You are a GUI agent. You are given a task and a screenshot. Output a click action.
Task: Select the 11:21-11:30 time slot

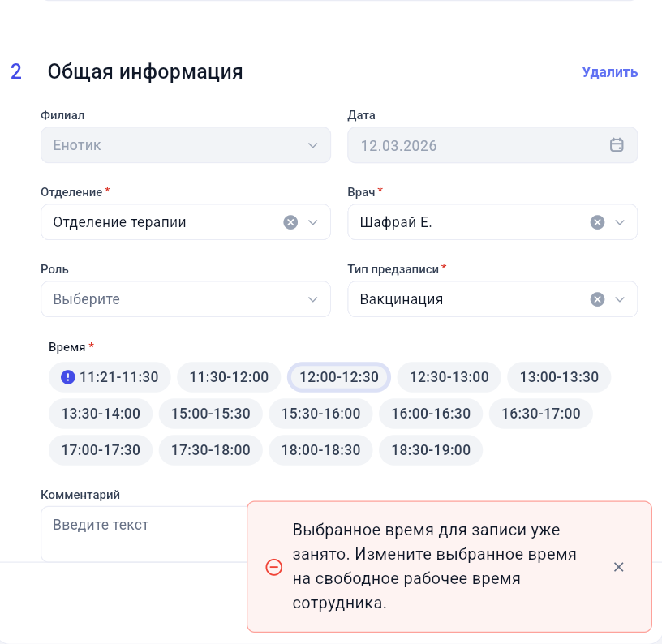click(110, 377)
